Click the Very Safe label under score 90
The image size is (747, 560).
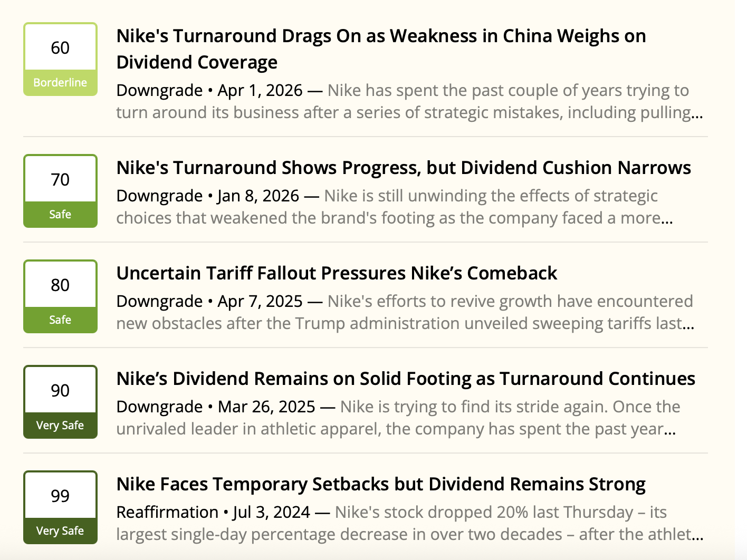[60, 426]
